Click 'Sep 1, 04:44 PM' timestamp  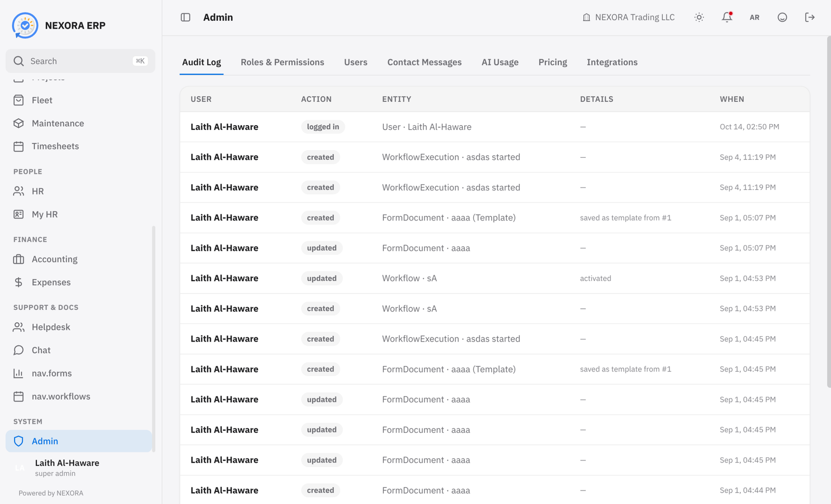tap(748, 491)
